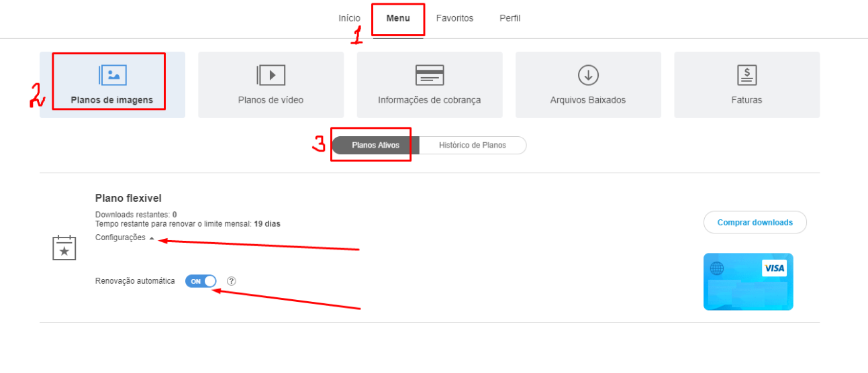This screenshot has height=373, width=868.
Task: Open Arquivos Baixados label
Action: [588, 100]
